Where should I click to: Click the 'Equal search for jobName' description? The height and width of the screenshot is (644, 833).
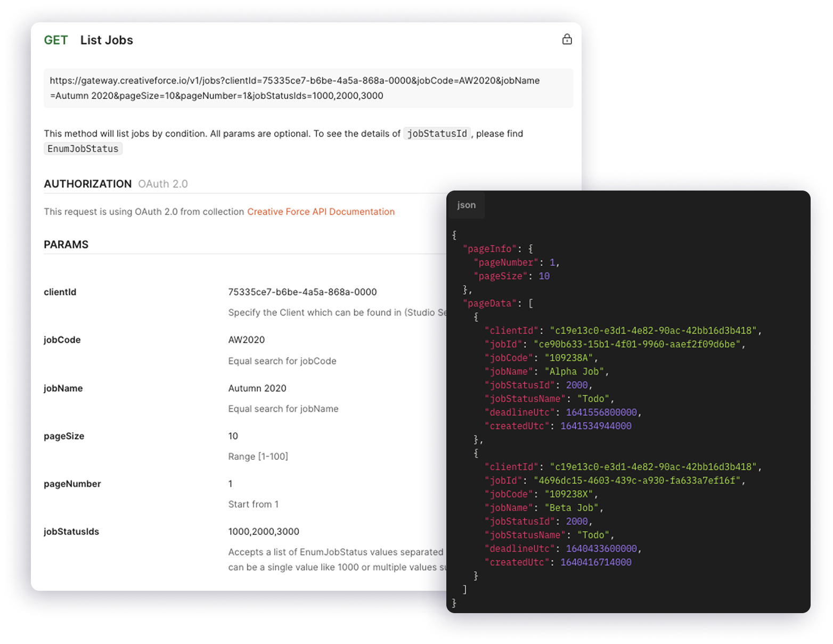pyautogui.click(x=283, y=409)
